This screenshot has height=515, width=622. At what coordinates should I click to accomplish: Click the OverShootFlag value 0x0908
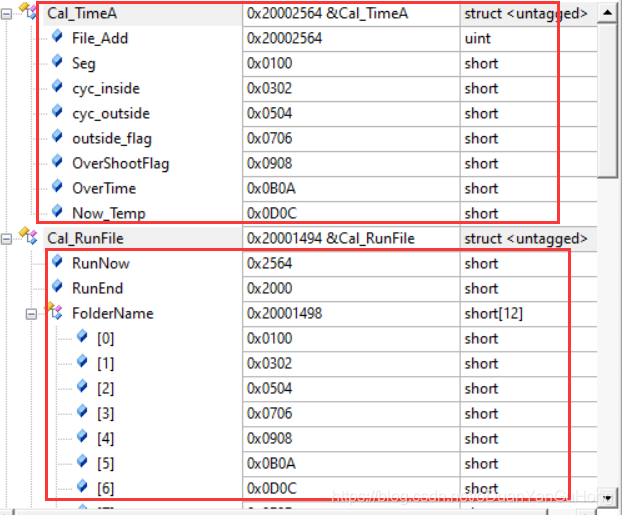pos(269,163)
